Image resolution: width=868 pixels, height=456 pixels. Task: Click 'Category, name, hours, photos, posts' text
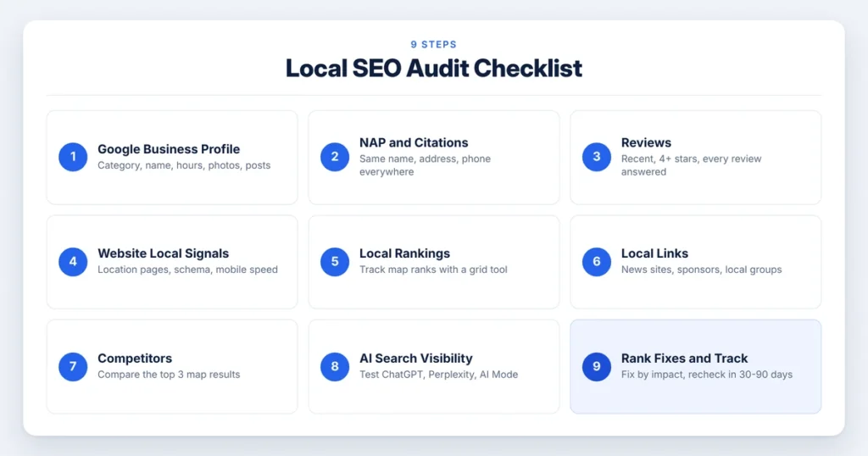coord(184,165)
